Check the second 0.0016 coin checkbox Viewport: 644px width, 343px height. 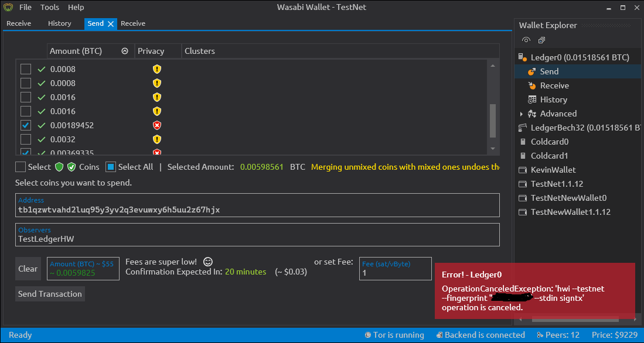coord(26,111)
